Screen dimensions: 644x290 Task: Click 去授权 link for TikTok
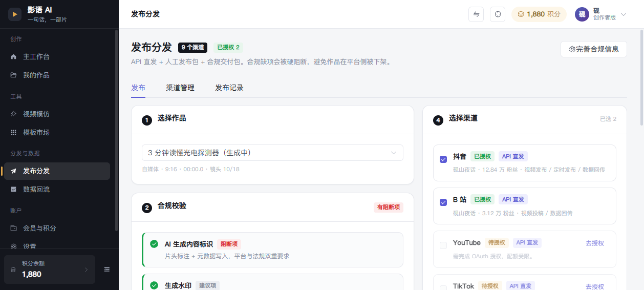595,287
